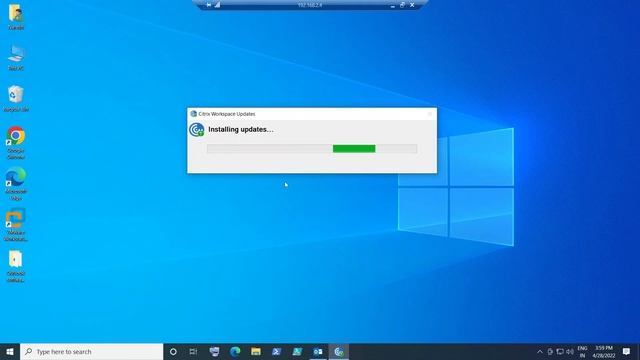Open the computer-monitor icon in the taskbar
The width and height of the screenshot is (640, 360).
(x=214, y=351)
